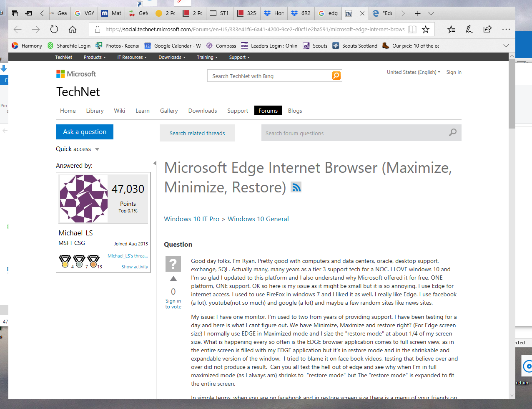The height and width of the screenshot is (409, 532).
Task: Click the bronze medal icon
Action: point(93,261)
